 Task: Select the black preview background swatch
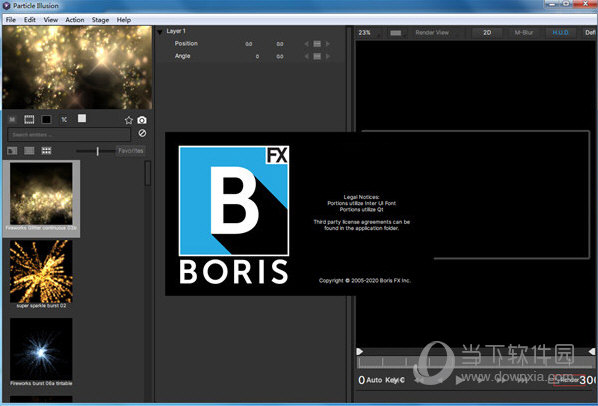[46, 120]
